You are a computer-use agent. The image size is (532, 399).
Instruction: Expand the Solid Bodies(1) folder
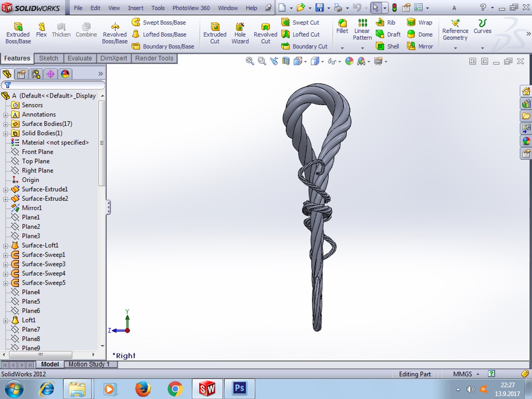(6, 133)
